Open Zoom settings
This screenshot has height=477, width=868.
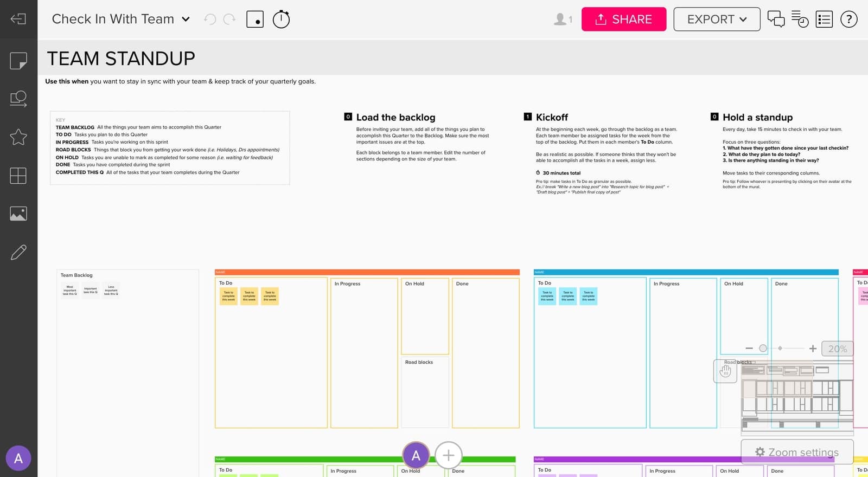point(797,452)
